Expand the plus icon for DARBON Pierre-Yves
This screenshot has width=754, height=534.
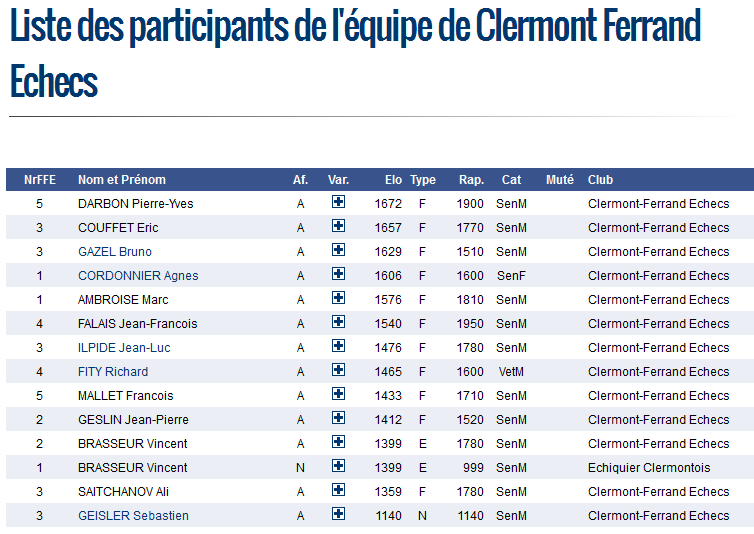click(339, 202)
